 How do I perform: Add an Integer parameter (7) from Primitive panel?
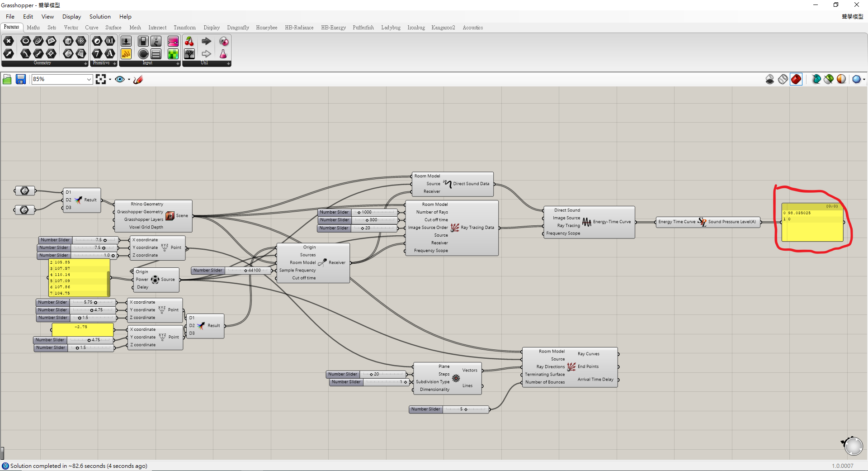pyautogui.click(x=97, y=54)
